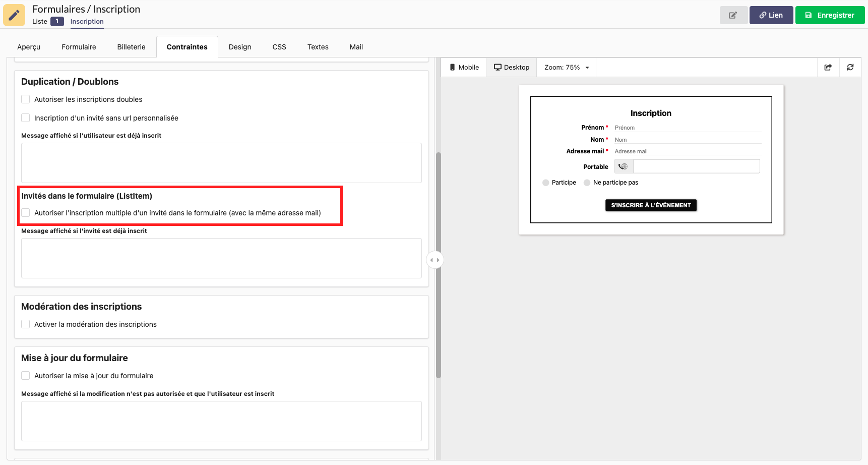The height and width of the screenshot is (465, 868).
Task: Check Autoriser les inscriptions doubles
Action: [x=26, y=99]
